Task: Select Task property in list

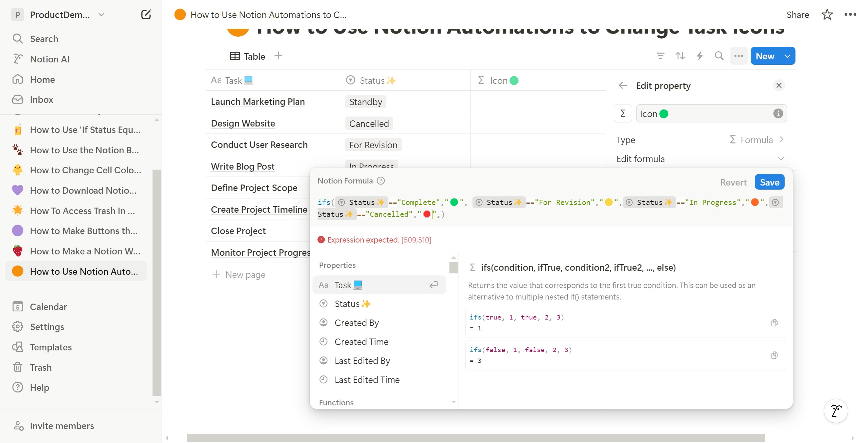Action: [379, 285]
